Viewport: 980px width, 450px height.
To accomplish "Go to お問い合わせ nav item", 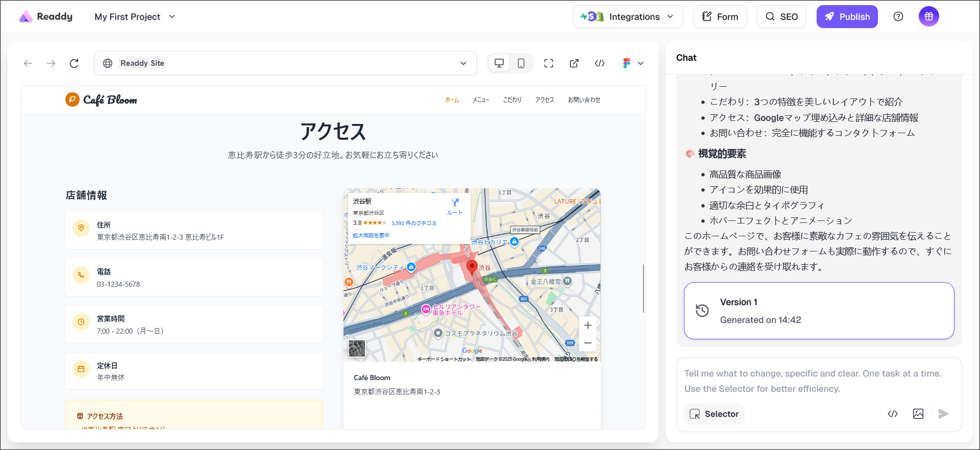I will click(584, 100).
